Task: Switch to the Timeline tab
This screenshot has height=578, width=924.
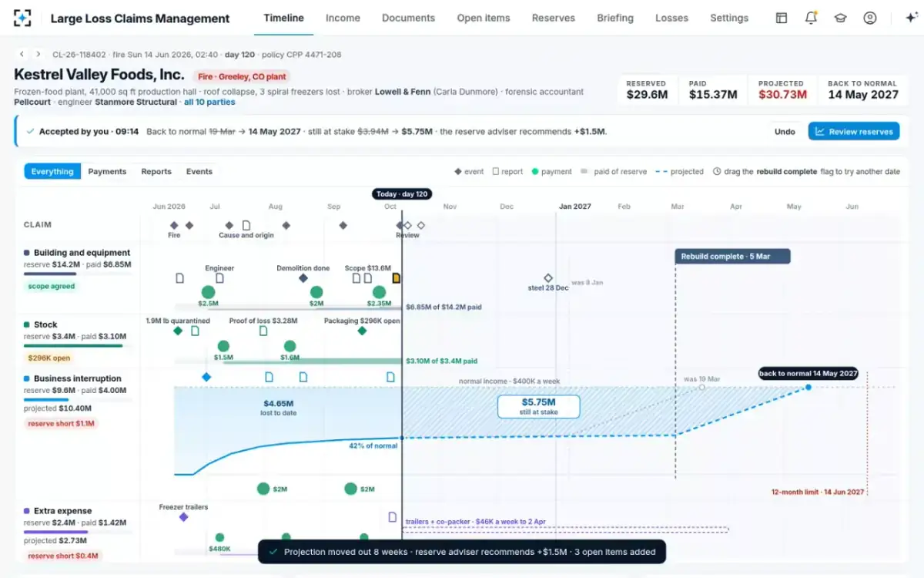Action: tap(283, 18)
